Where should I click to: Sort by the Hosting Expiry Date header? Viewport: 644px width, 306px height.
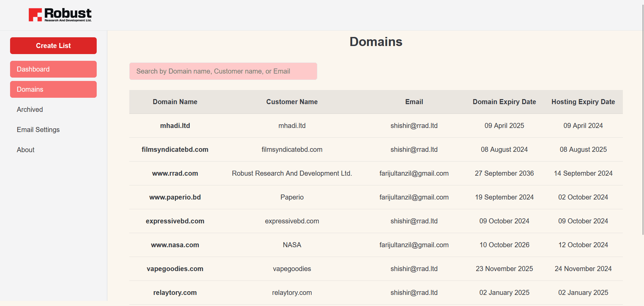[x=583, y=102]
